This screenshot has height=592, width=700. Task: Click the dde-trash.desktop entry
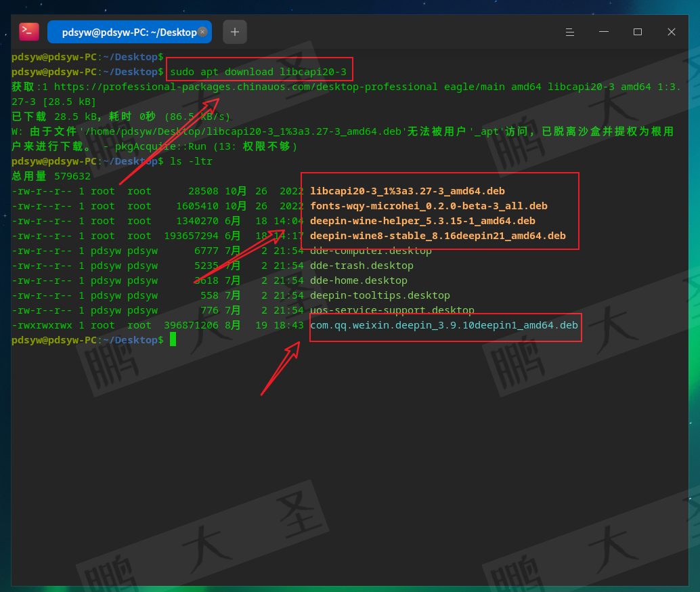[x=362, y=266]
